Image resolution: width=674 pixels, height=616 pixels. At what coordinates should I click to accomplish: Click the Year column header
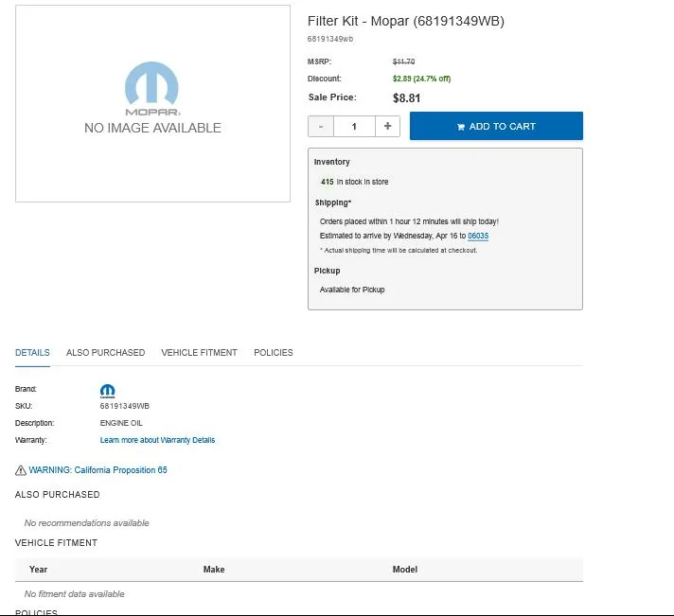[38, 570]
